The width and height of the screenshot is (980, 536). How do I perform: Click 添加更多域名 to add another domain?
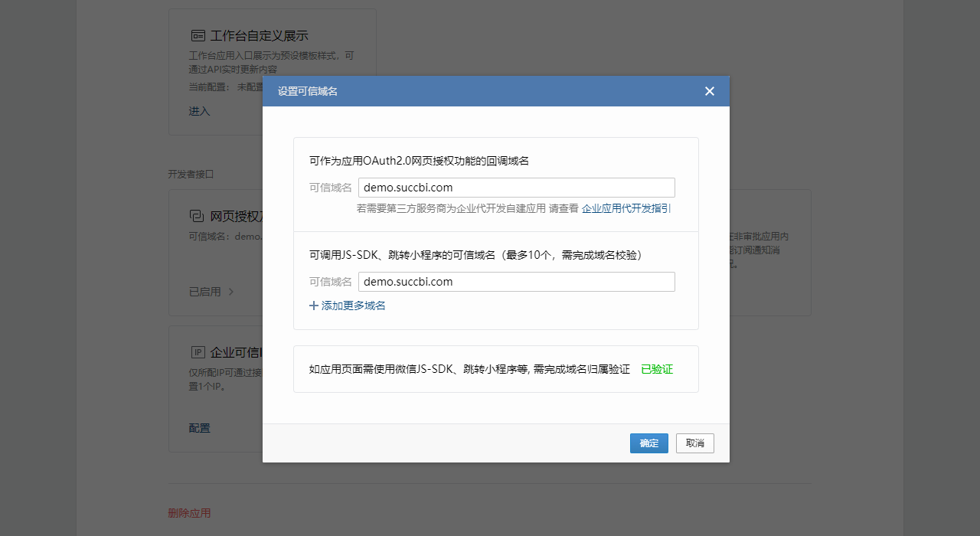tap(352, 305)
